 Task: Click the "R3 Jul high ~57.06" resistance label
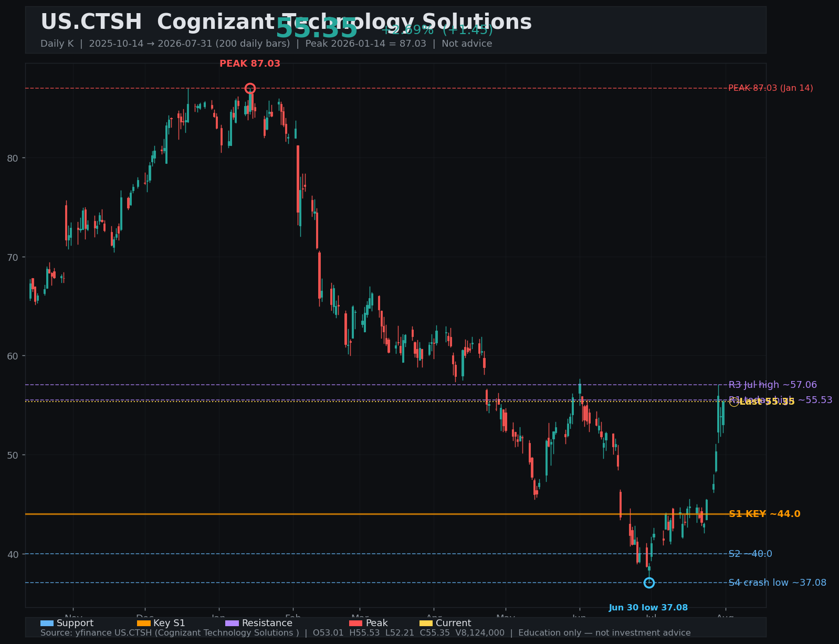pos(772,385)
